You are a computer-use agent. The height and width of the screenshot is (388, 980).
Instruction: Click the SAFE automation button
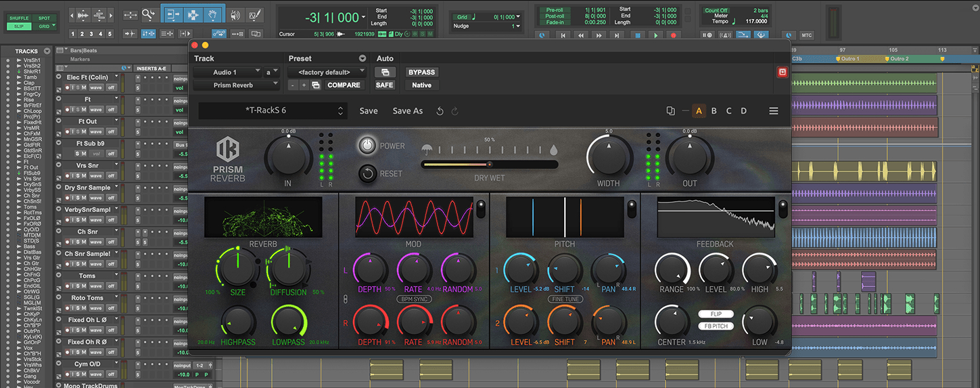(384, 85)
